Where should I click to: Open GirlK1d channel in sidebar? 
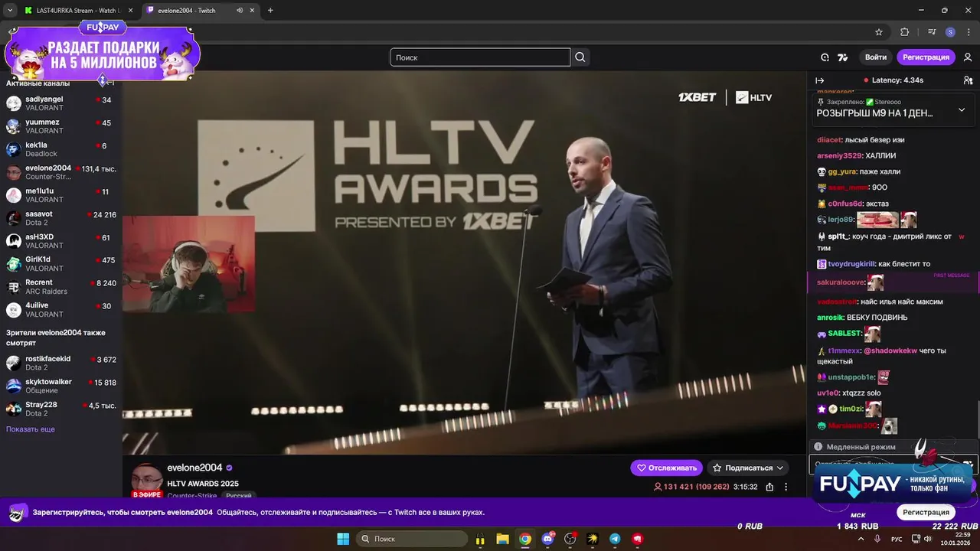[x=60, y=264]
